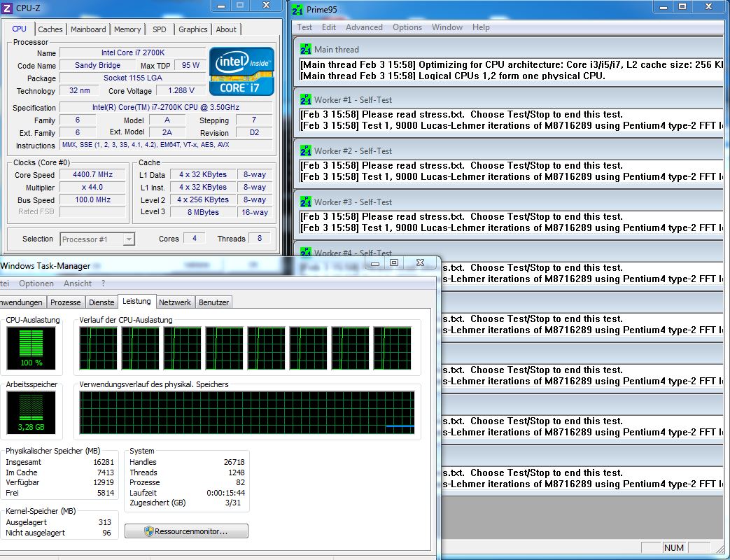Screen dimensions: 730x560
Task: Click the Core Voltage value 1.288 V
Action: coord(181,90)
